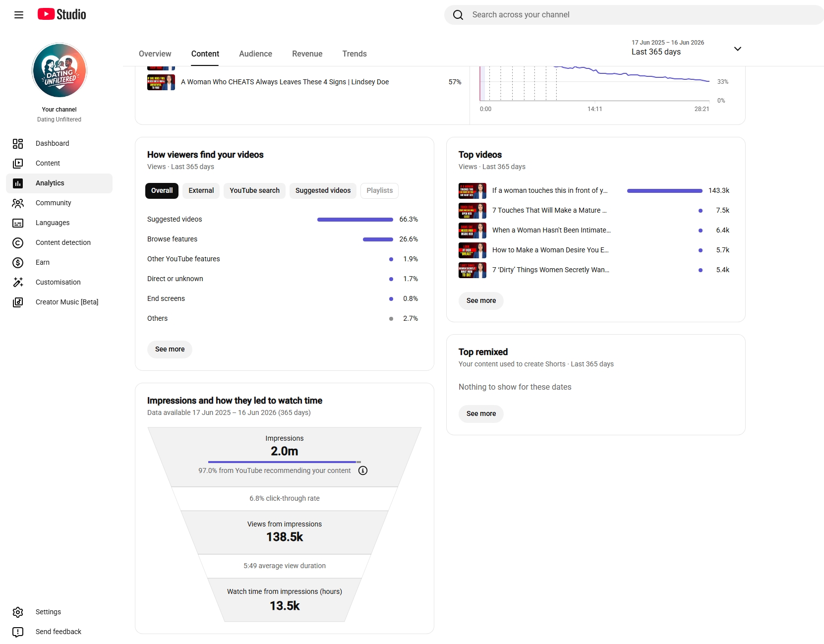Filter traffic by YouTube search chip
This screenshot has width=824, height=644.
click(x=255, y=190)
